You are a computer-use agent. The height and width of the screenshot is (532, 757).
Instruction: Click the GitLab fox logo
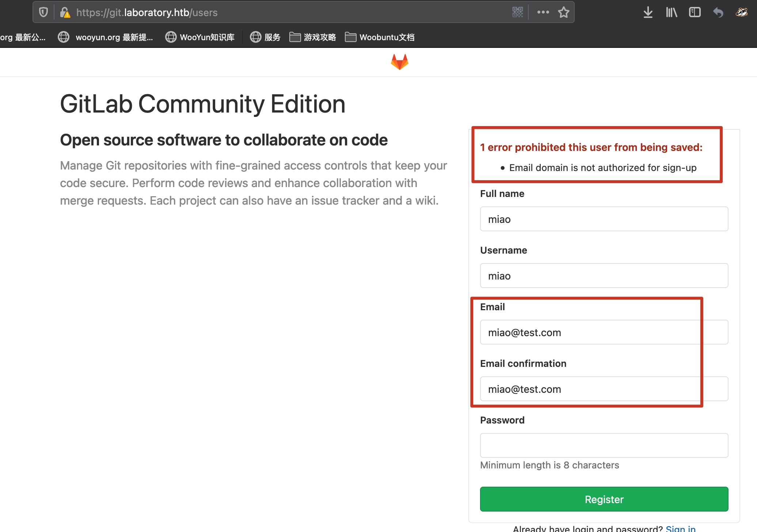(399, 62)
